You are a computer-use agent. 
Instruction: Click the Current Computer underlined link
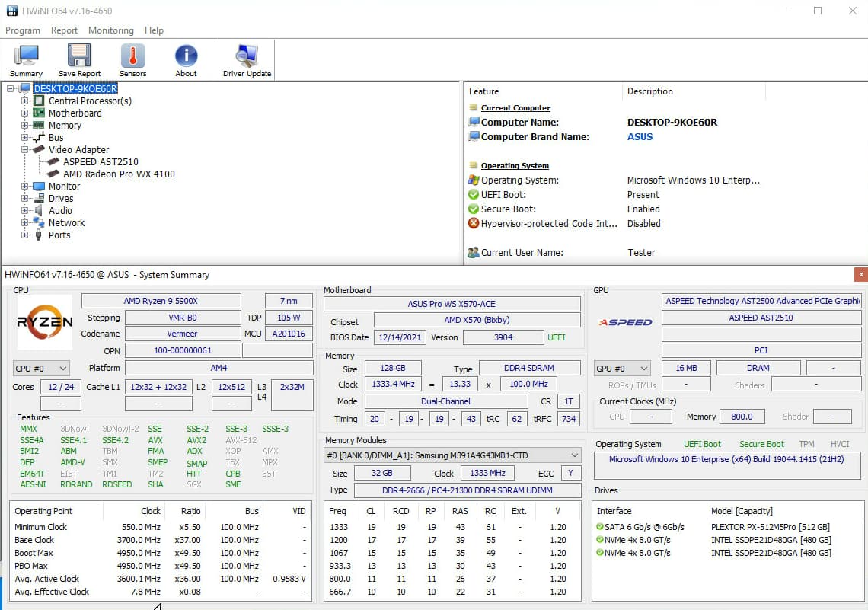(515, 107)
